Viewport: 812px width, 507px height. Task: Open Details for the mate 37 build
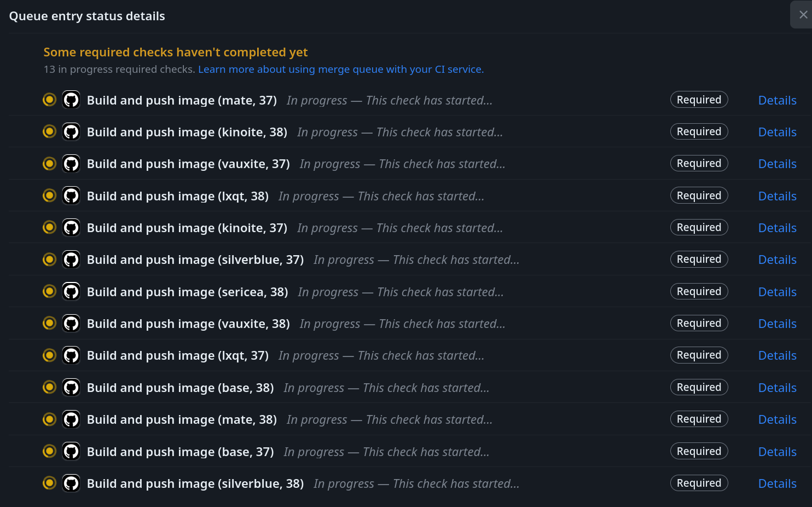[777, 100]
